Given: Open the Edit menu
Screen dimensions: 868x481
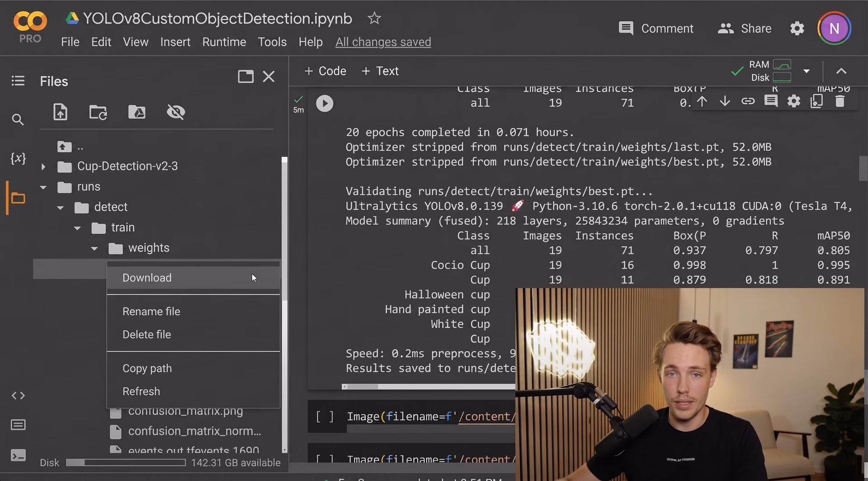Looking at the screenshot, I should tap(101, 42).
